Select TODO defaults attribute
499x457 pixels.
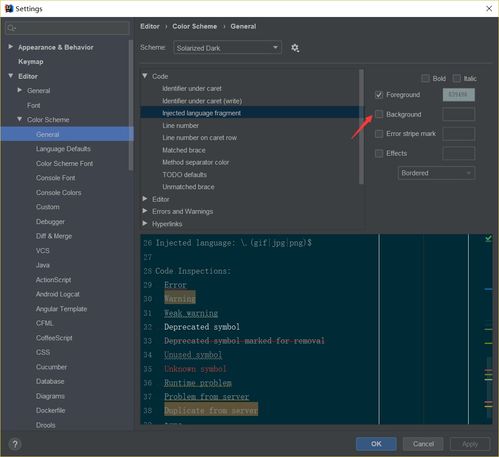coord(184,175)
